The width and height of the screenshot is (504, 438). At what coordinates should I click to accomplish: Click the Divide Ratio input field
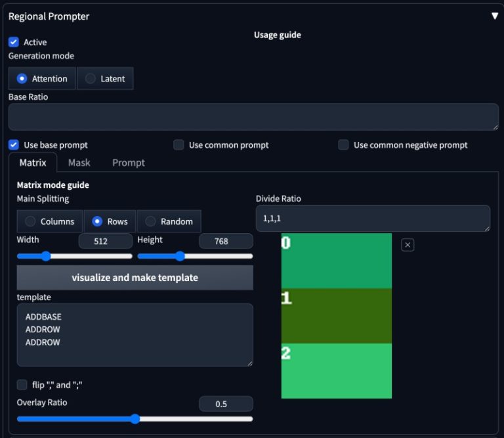[373, 219]
